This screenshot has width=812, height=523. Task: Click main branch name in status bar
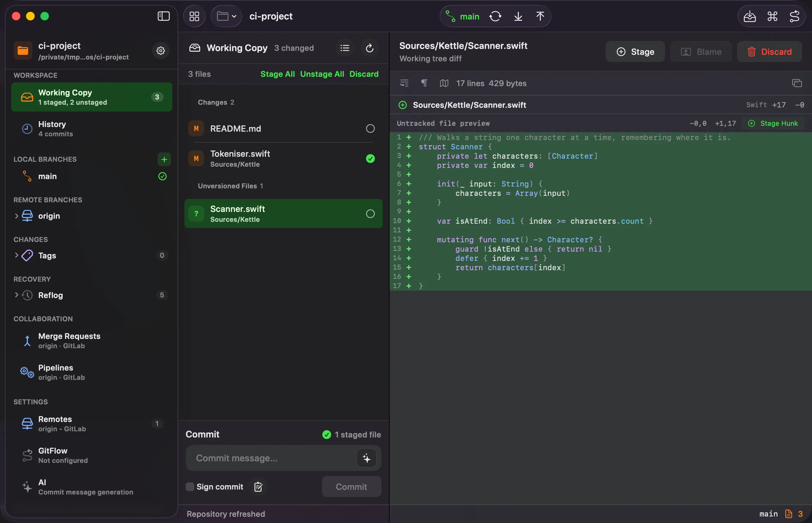click(x=768, y=514)
